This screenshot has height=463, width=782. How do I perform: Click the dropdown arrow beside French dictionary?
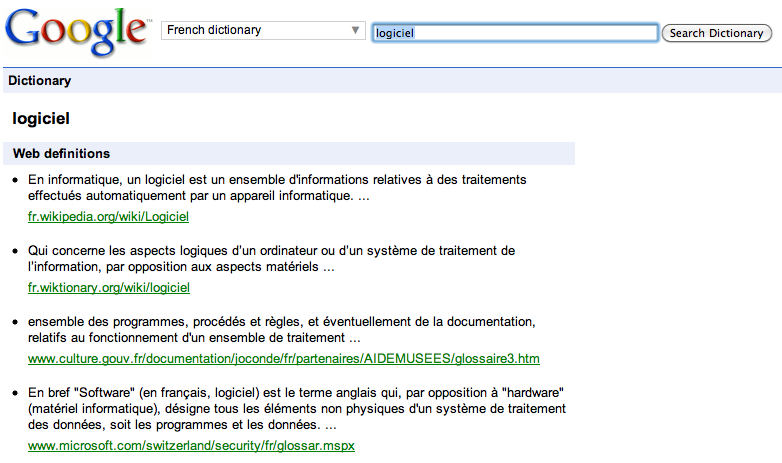pos(355,30)
